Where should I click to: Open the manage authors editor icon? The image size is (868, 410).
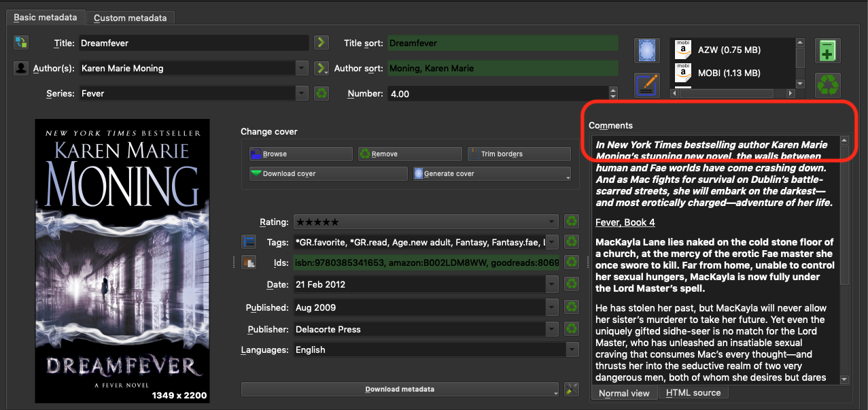pyautogui.click(x=21, y=68)
